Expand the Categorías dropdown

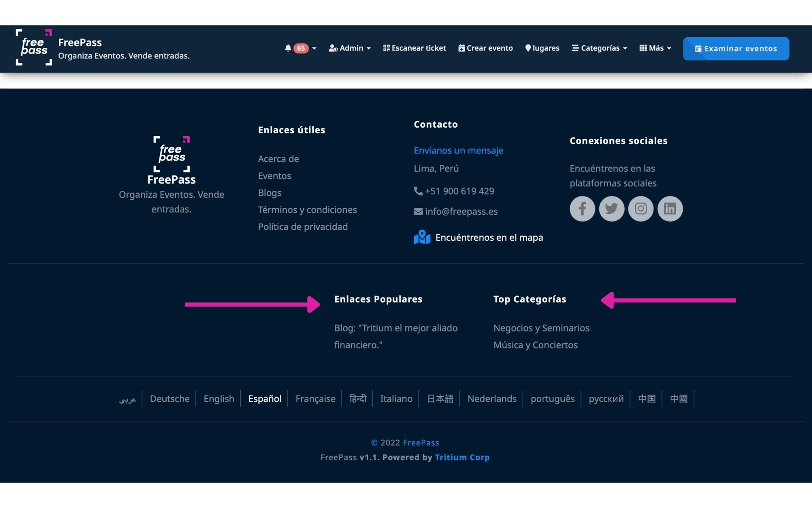599,48
